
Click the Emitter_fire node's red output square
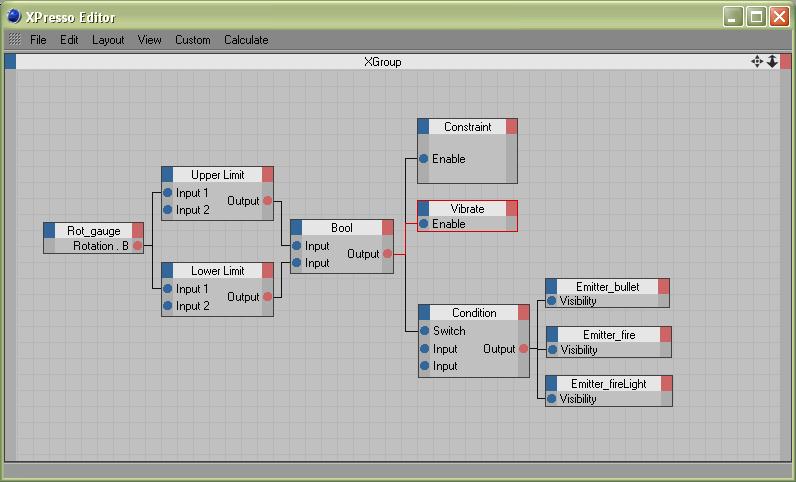point(666,335)
